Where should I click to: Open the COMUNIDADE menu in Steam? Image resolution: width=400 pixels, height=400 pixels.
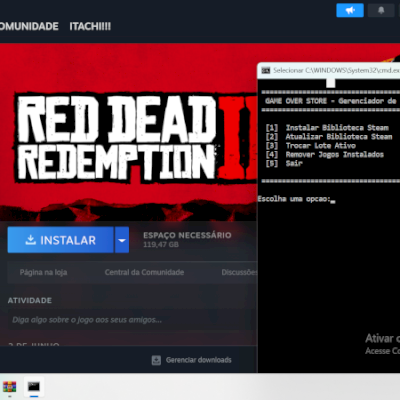(x=29, y=26)
